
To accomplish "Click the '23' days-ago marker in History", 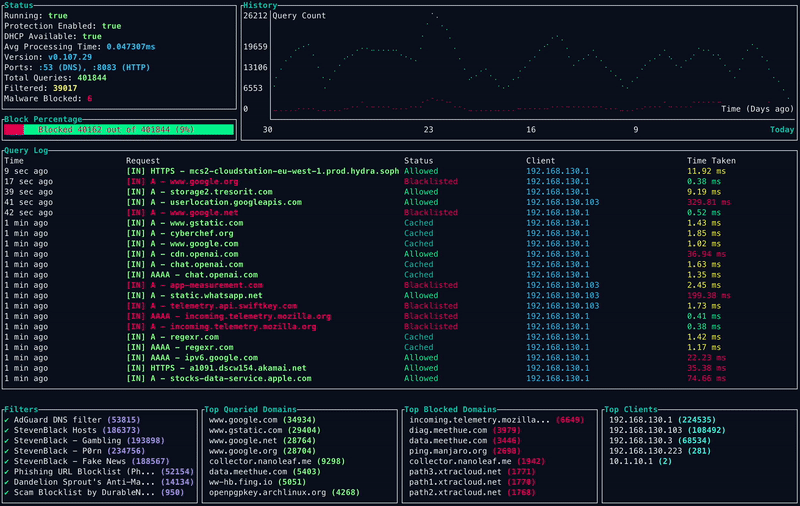I will click(x=428, y=130).
